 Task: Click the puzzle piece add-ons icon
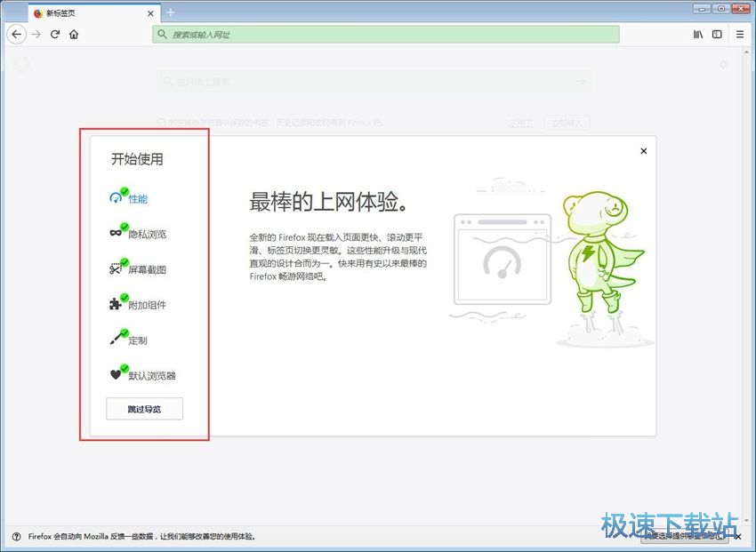116,304
